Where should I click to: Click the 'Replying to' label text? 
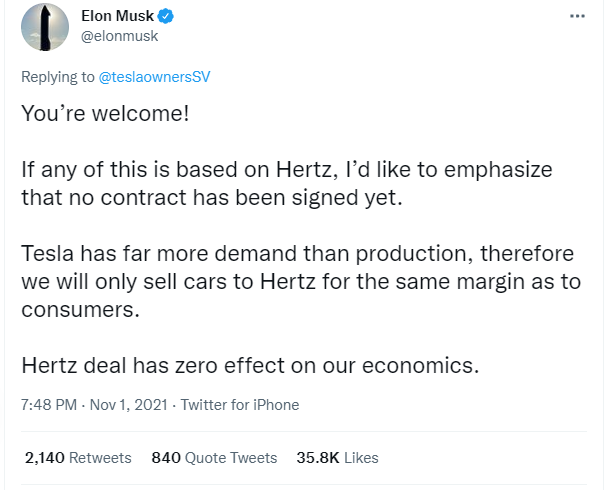tap(57, 77)
